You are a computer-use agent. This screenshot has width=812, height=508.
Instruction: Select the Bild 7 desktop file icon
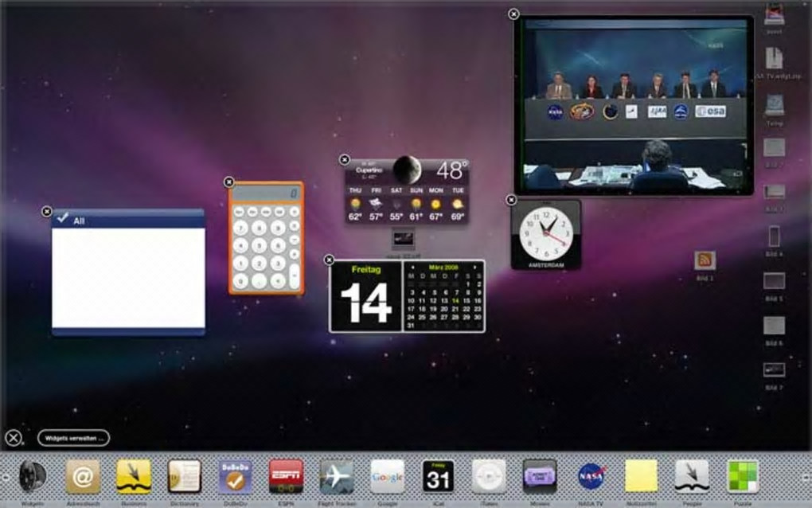click(x=775, y=369)
